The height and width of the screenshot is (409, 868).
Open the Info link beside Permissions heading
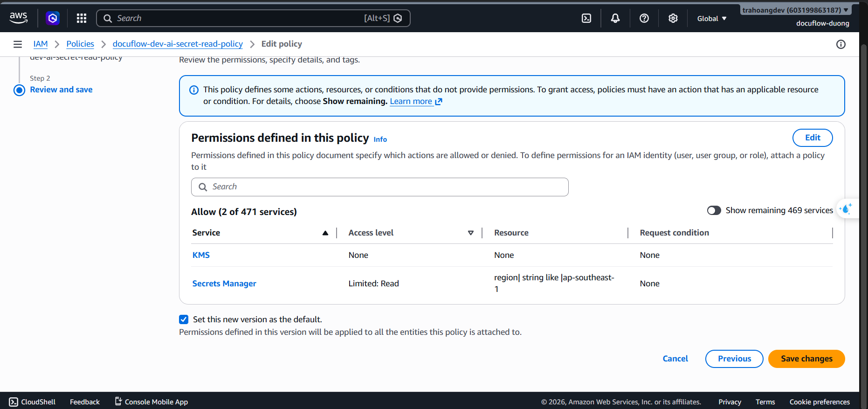[x=380, y=139]
